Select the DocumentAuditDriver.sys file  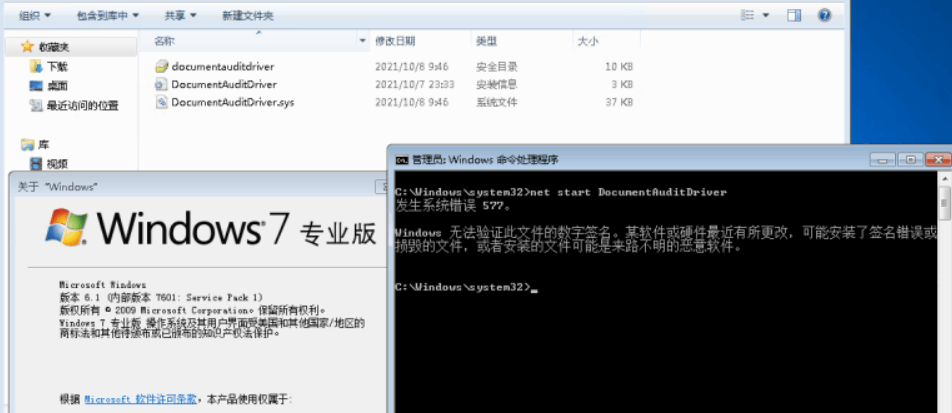click(x=233, y=102)
